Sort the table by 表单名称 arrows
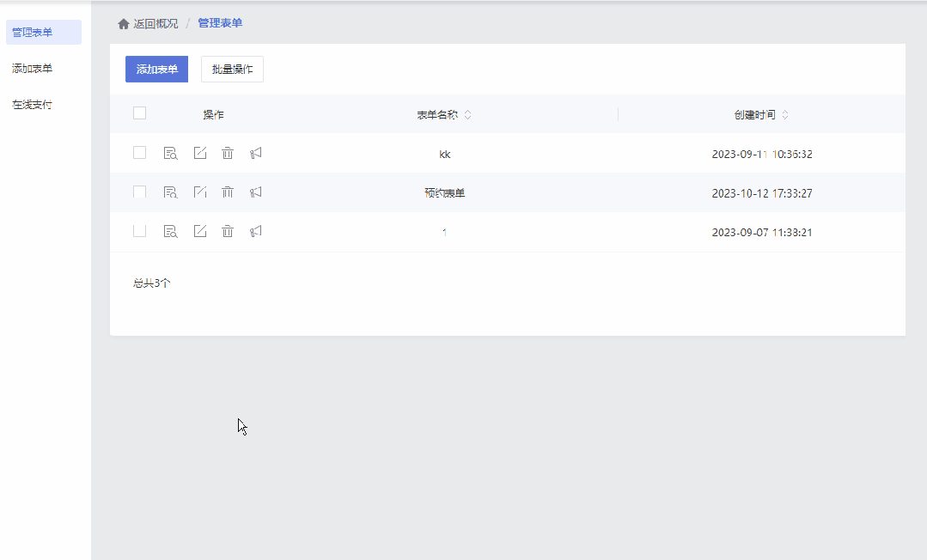Viewport: 927px width, 560px height. (467, 115)
